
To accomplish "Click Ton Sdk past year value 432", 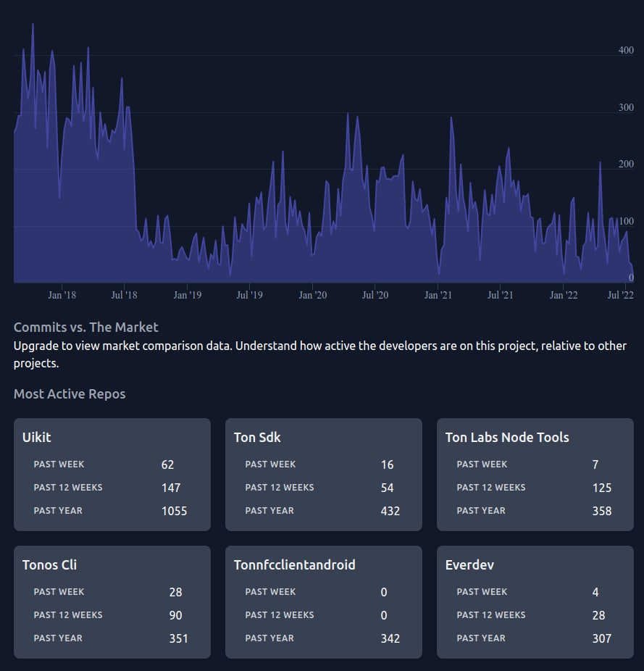I will [x=390, y=511].
